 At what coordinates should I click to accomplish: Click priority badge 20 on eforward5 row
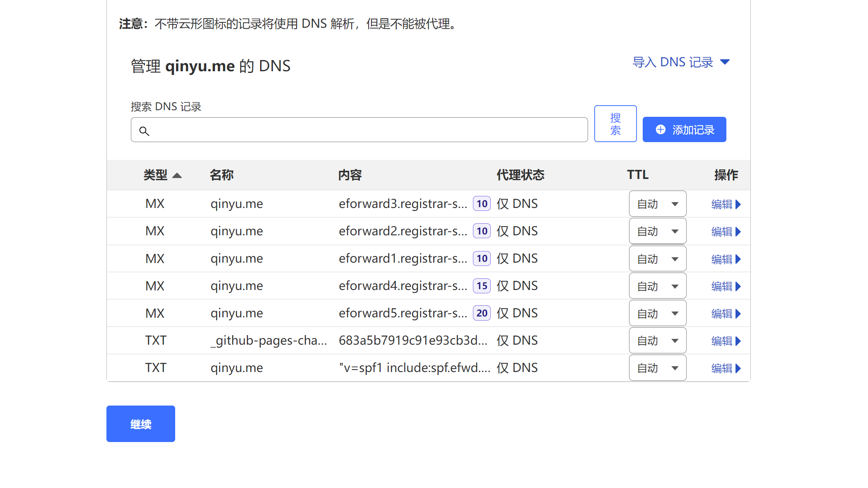[x=482, y=313]
